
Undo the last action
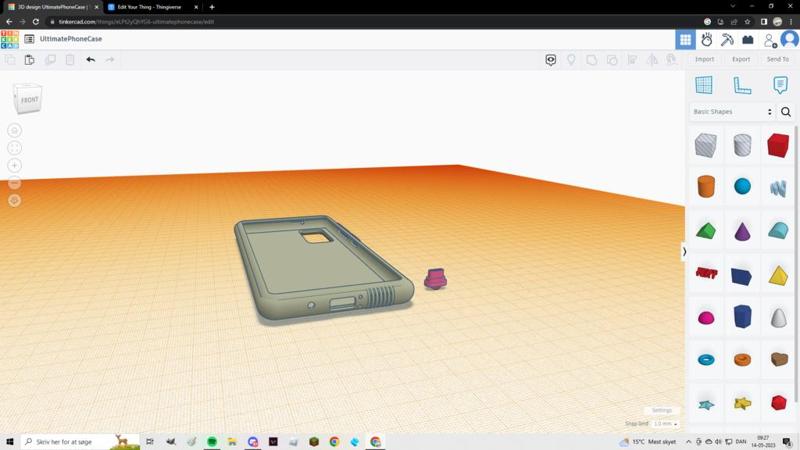click(x=90, y=60)
